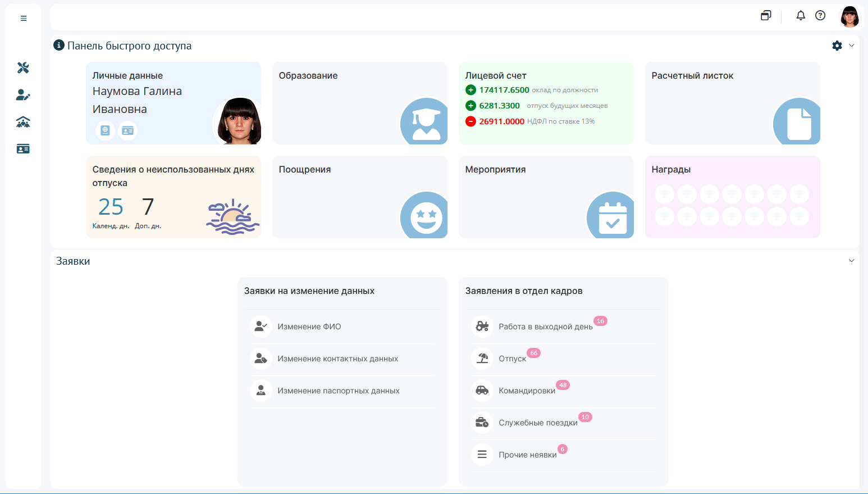Click the team group sidebar icon
This screenshot has width=868, height=494.
coord(23,122)
